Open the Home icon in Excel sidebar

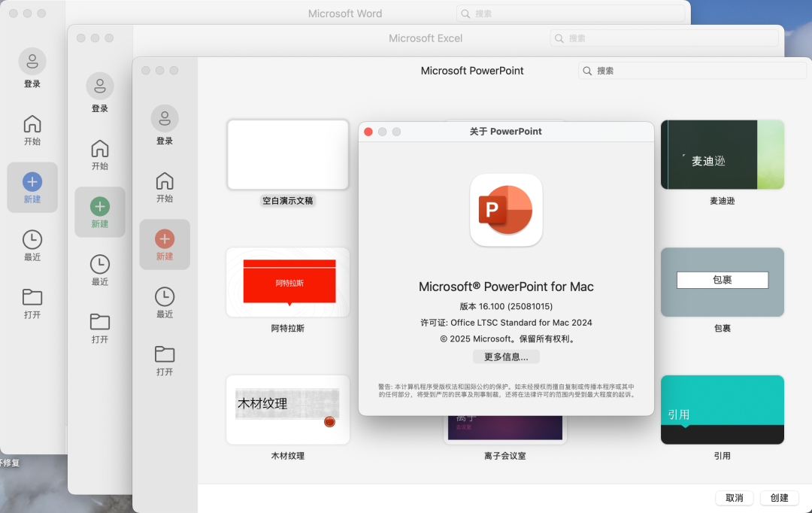(100, 149)
